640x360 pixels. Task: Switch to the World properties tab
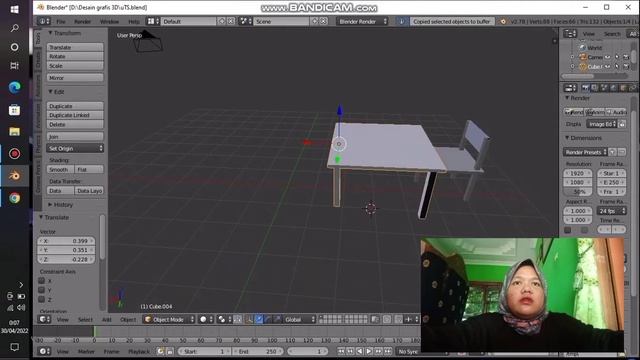click(x=613, y=88)
